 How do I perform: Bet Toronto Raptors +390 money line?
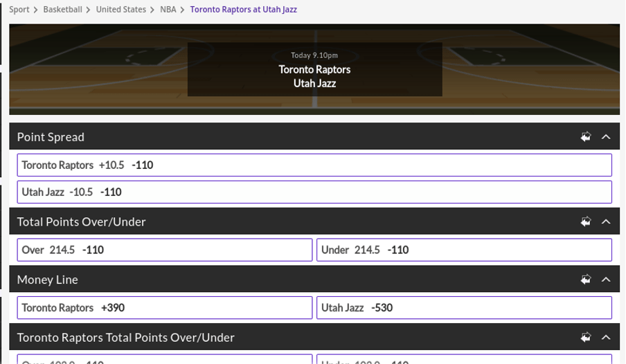click(x=165, y=308)
